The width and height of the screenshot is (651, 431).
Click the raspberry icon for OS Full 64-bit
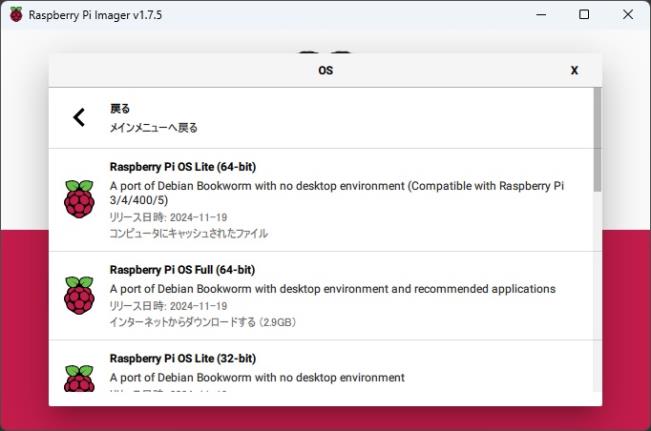point(79,295)
